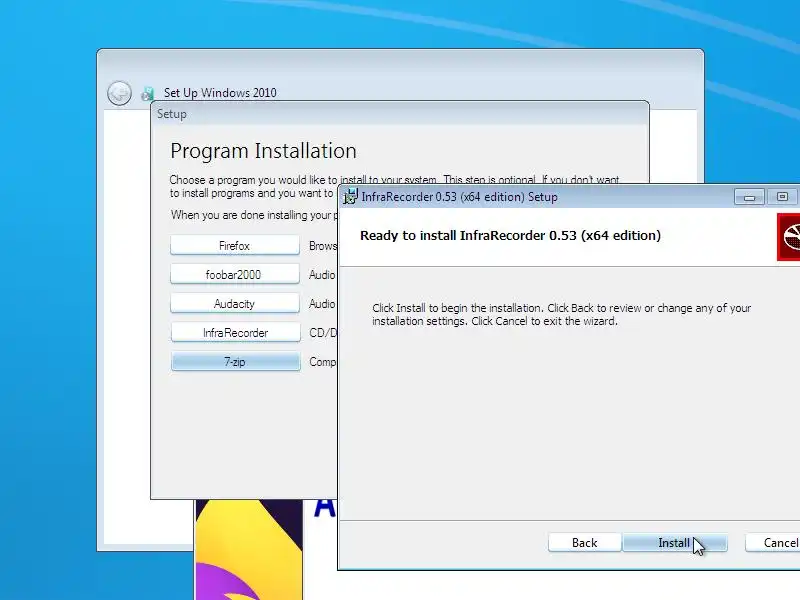Cancel the InfraRecorder setup wizard
This screenshot has width=800, height=600.
click(x=773, y=543)
